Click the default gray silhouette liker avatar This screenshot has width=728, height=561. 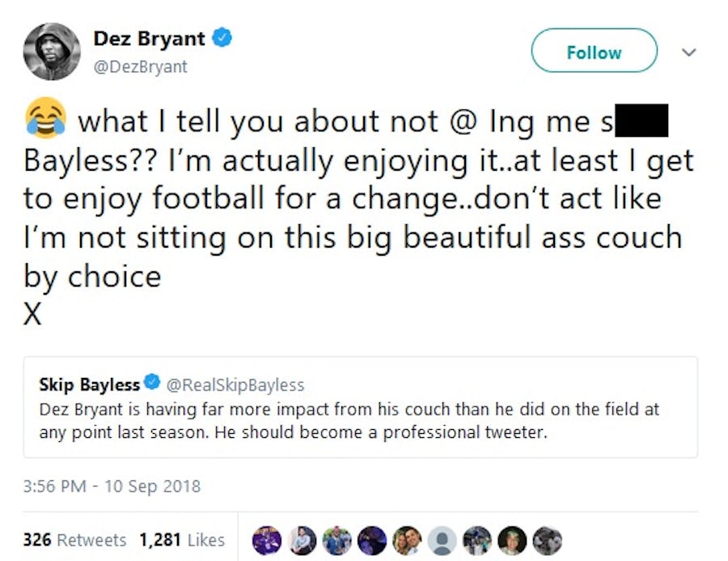[x=442, y=540]
